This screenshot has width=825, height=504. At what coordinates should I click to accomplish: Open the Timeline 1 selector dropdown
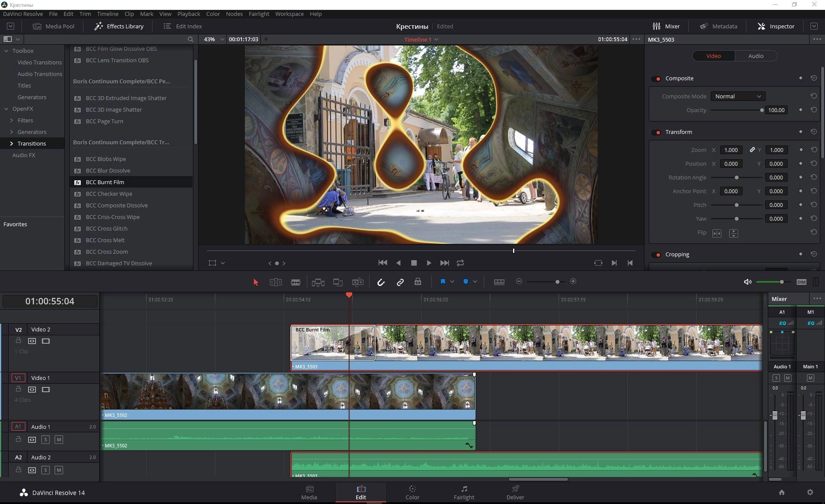(421, 39)
